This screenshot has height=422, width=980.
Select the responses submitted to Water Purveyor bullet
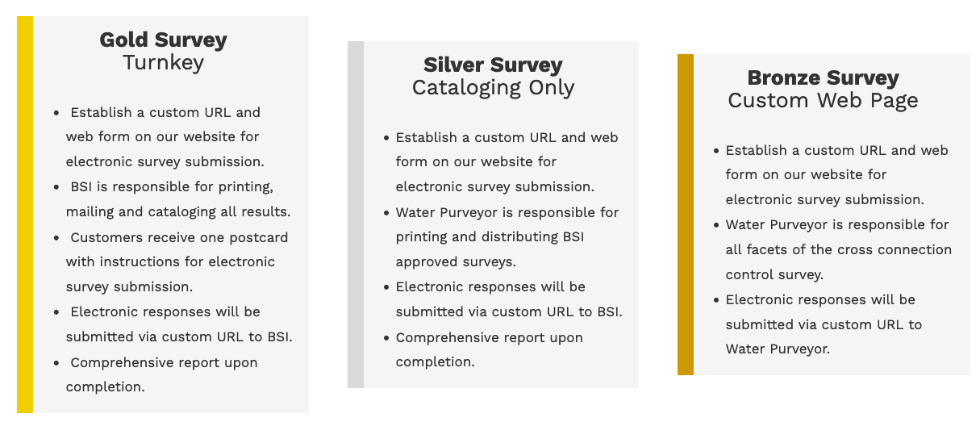click(x=823, y=324)
